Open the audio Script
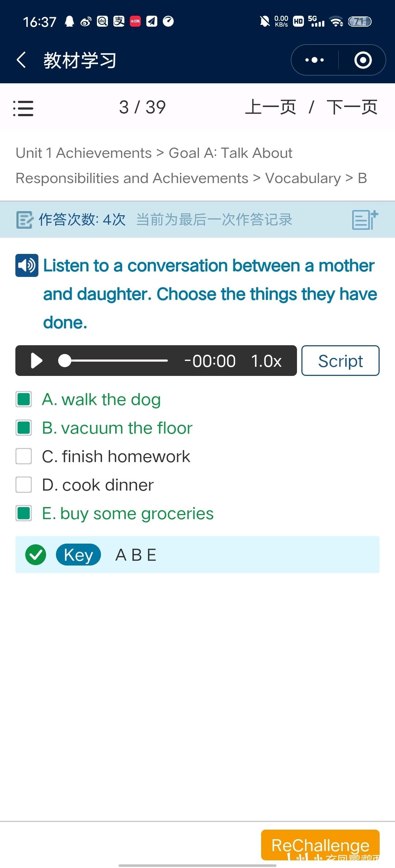Viewport: 395px width, 868px height. pos(340,361)
